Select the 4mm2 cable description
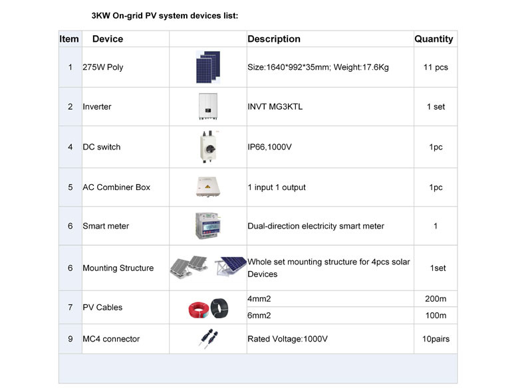Screen dimensions: 532x392 [x=259, y=299]
